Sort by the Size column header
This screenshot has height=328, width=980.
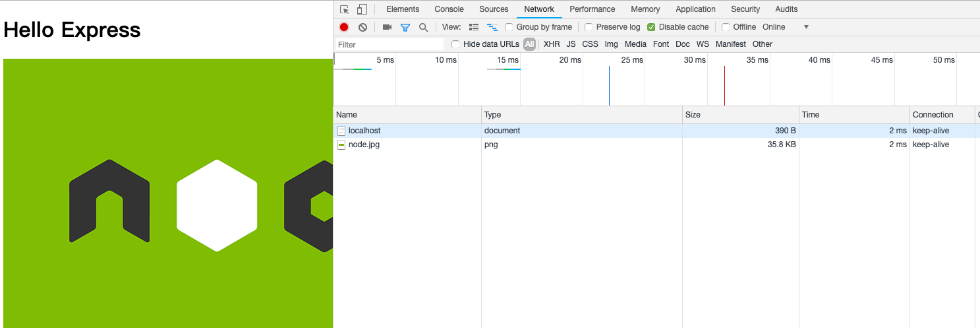[x=741, y=115]
